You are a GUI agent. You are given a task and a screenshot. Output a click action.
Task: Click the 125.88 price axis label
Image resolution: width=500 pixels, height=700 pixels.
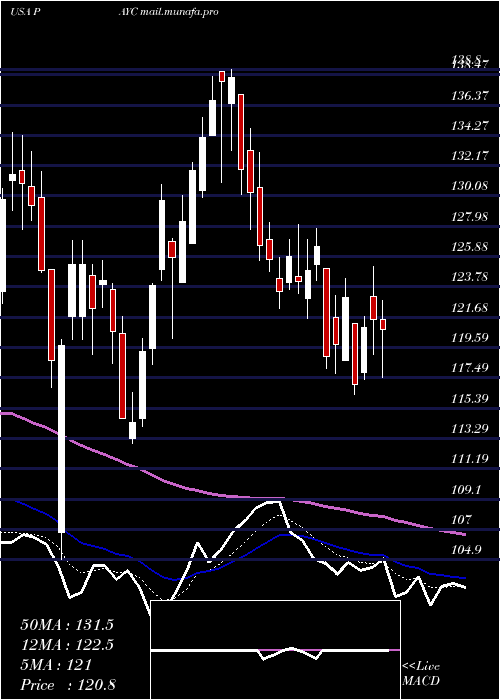pos(470,246)
